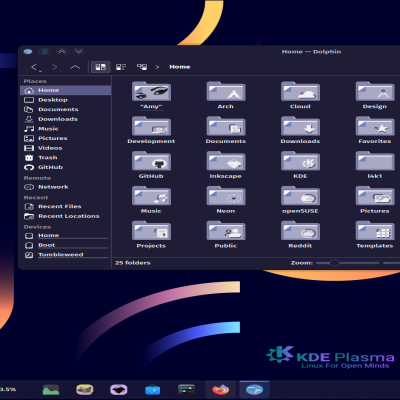Open Desktop in the Places panel
Image resolution: width=400 pixels, height=400 pixels.
65,100
